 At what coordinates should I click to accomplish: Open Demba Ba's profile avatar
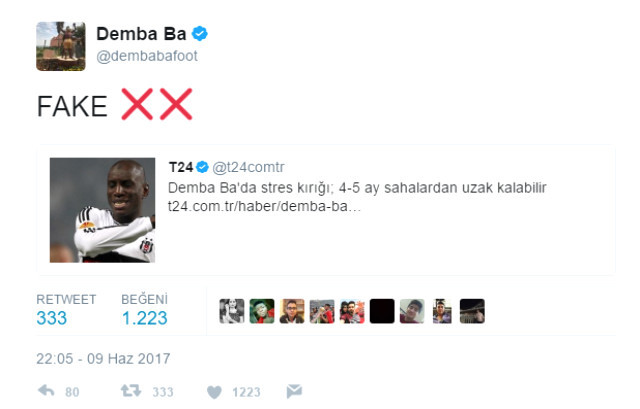tap(61, 46)
